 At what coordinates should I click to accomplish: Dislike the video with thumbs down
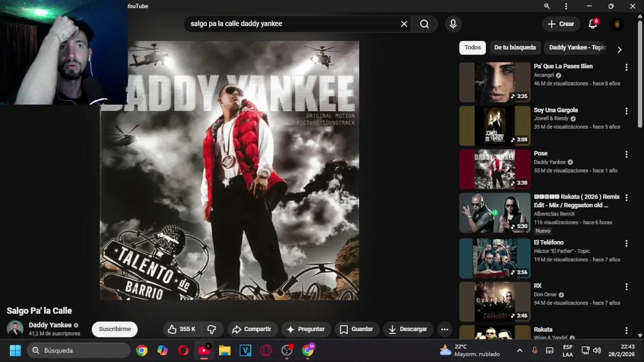(212, 329)
